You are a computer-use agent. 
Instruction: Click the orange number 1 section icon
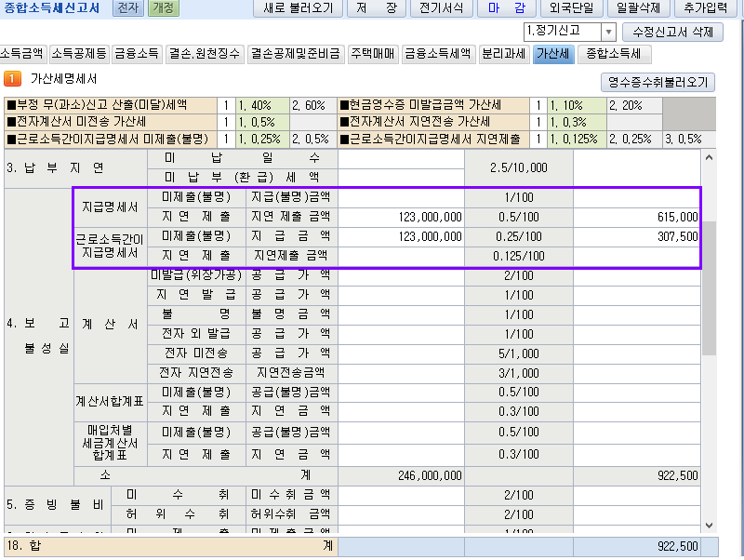point(13,80)
